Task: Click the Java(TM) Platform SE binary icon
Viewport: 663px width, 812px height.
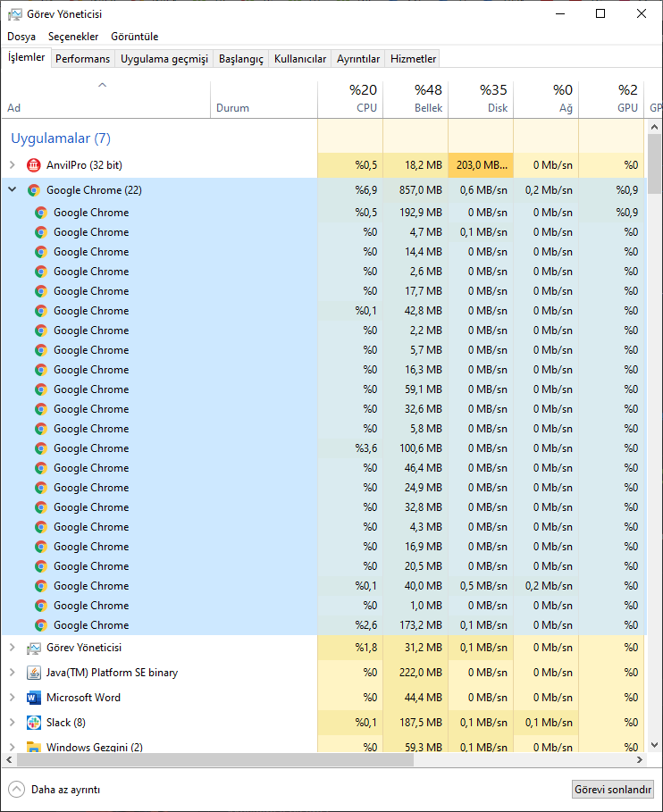Action: (x=34, y=672)
